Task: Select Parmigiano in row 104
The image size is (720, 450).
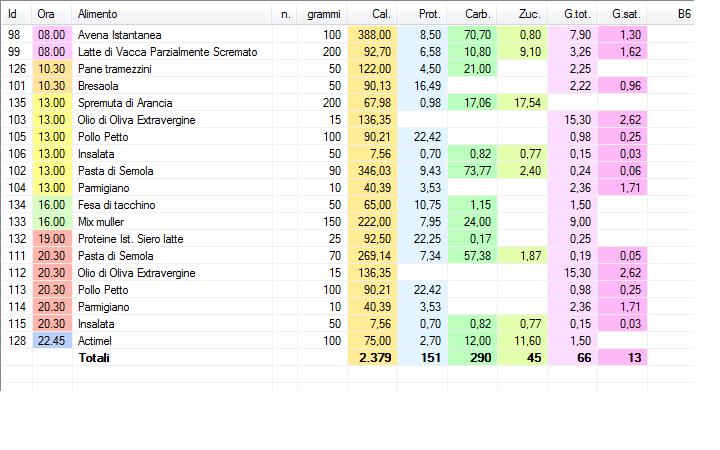Action: point(103,188)
